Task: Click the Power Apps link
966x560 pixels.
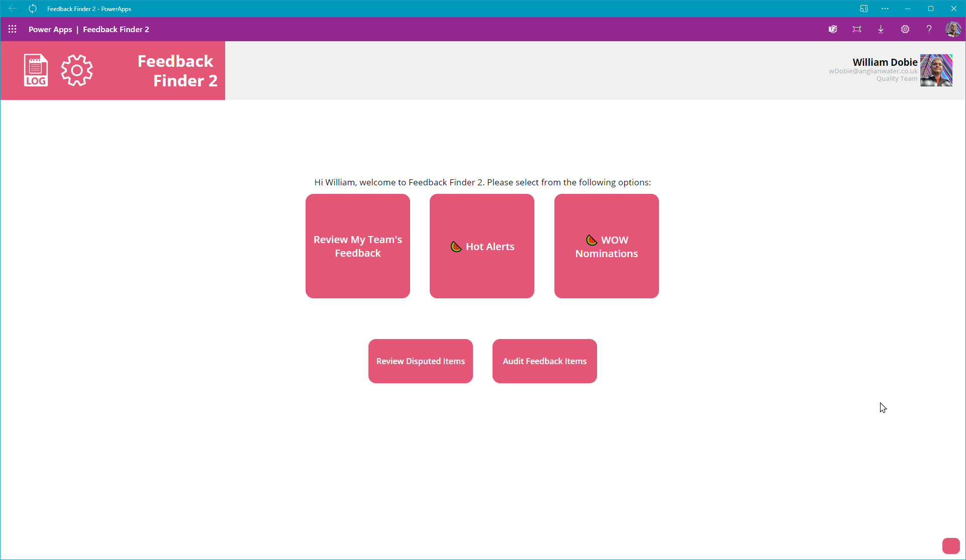Action: (x=50, y=29)
